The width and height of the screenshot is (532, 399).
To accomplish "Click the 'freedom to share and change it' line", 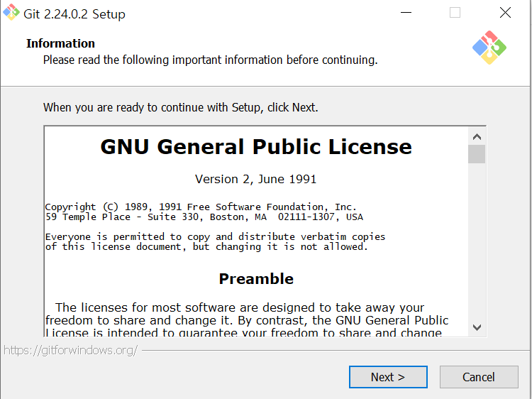I will (x=247, y=321).
